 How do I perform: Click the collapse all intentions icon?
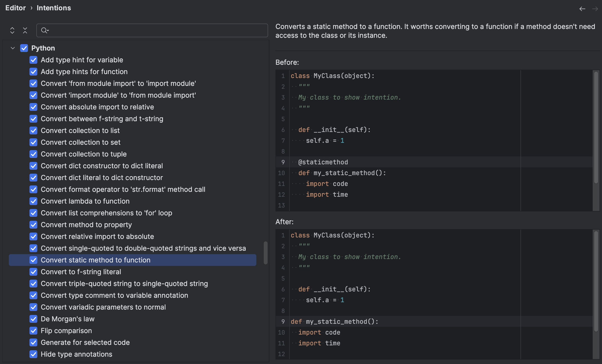[25, 30]
